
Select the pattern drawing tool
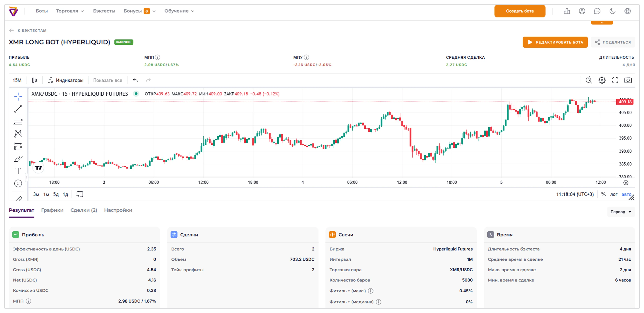tap(18, 133)
